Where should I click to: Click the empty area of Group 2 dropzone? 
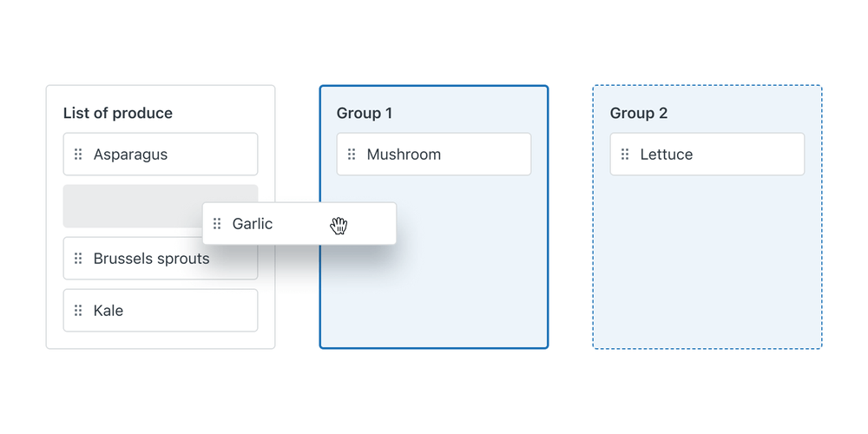pos(707,260)
